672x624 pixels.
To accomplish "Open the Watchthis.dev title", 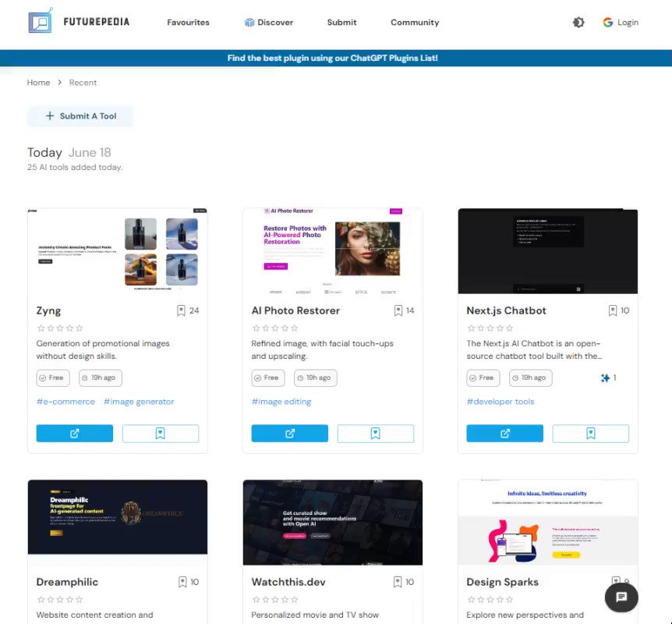I will [288, 582].
